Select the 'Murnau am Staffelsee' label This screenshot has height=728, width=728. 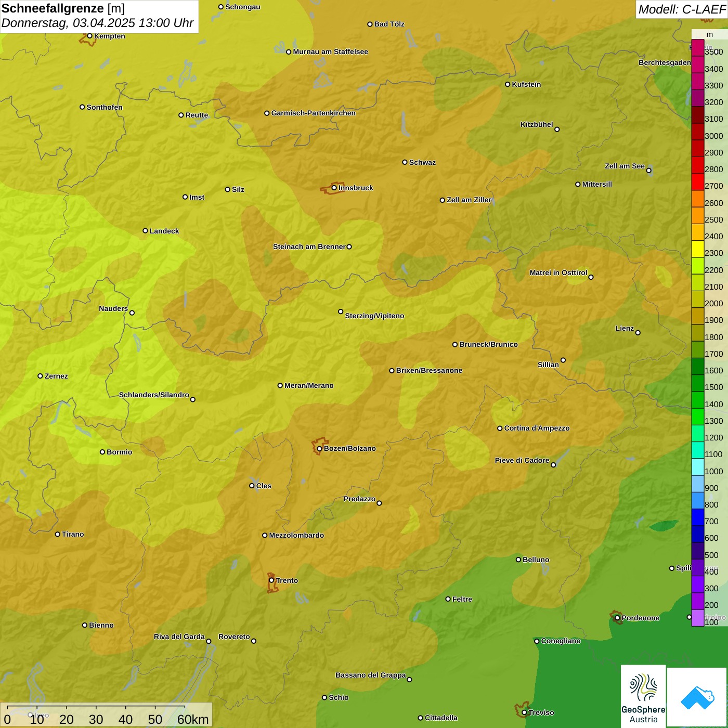tap(330, 51)
